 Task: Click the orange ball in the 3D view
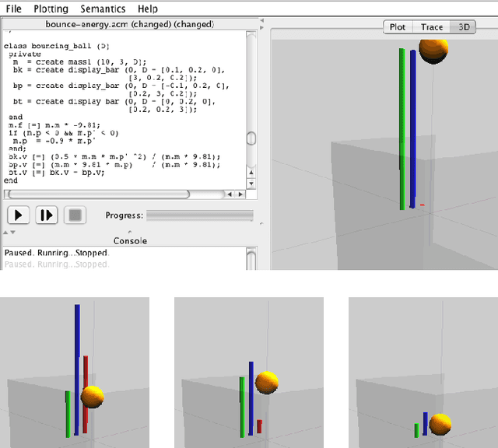point(433,48)
